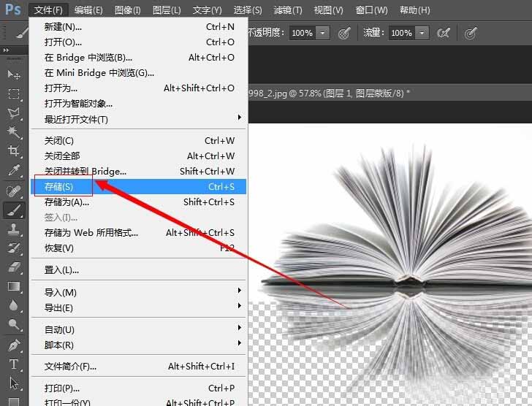Viewport: 532px width, 406px height.
Task: Select the Rectangular Marquee tool
Action: [14, 93]
